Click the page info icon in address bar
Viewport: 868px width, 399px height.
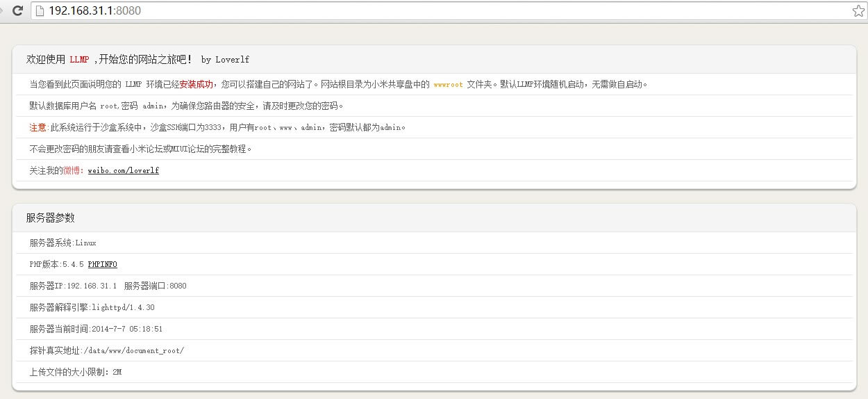point(40,10)
